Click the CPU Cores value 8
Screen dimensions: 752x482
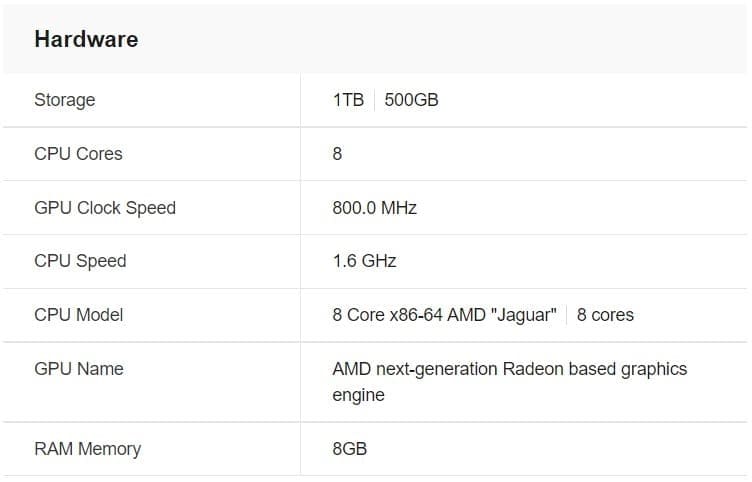338,154
